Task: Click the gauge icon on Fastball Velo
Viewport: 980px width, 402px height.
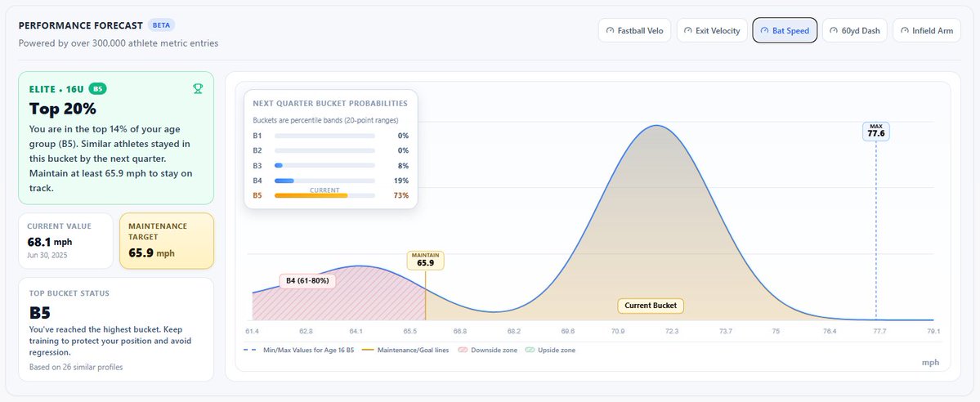Action: tap(610, 30)
